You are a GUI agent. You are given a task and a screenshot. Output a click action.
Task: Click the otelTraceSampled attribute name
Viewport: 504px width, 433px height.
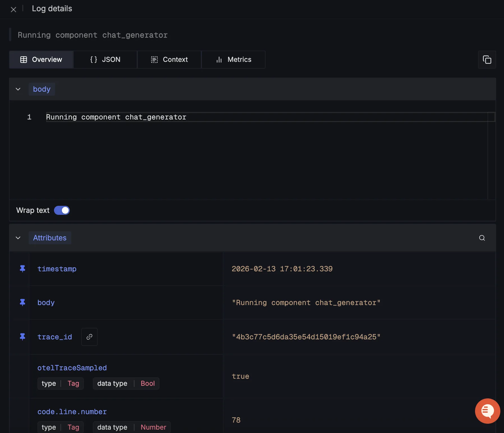(x=72, y=368)
